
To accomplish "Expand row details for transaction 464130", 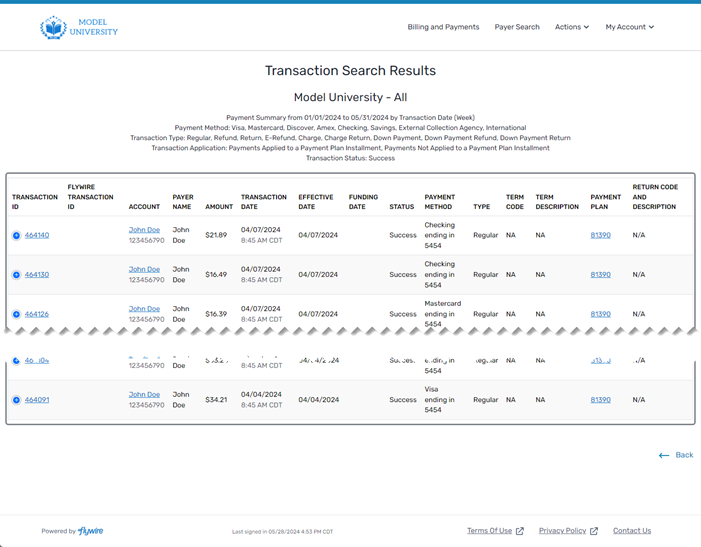I will click(16, 275).
